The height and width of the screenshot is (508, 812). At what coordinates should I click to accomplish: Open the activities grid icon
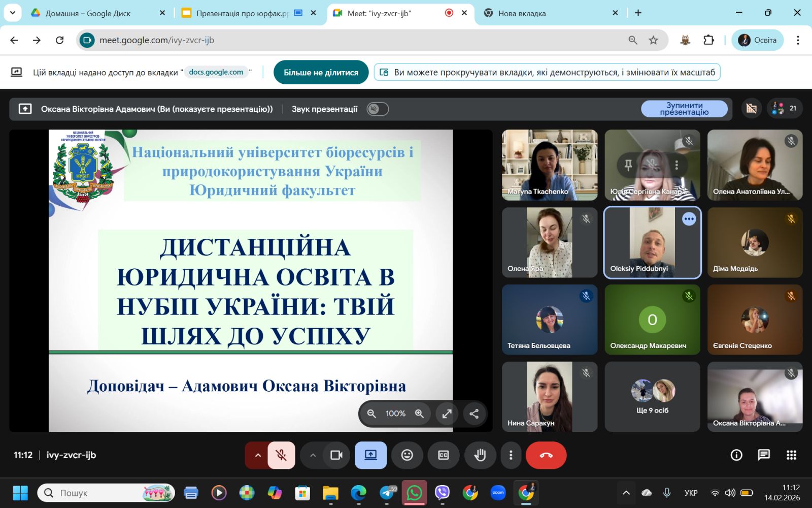tap(791, 455)
